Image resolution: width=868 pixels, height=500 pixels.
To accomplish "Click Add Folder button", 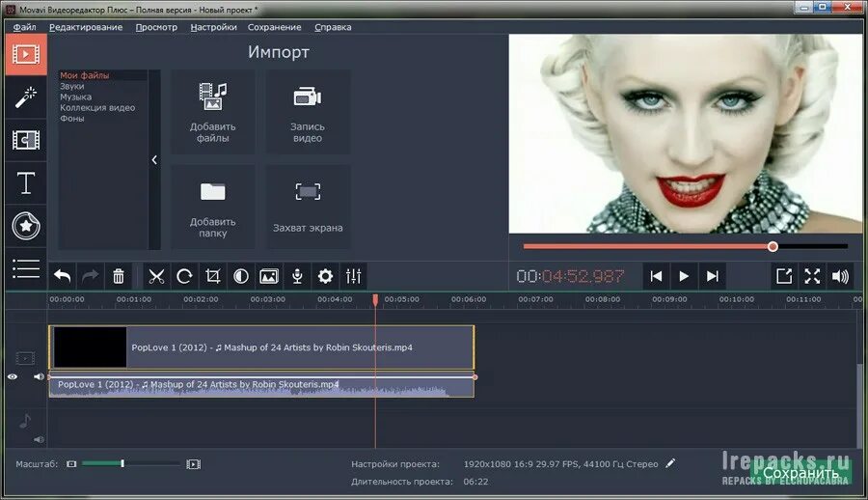I will pyautogui.click(x=212, y=207).
